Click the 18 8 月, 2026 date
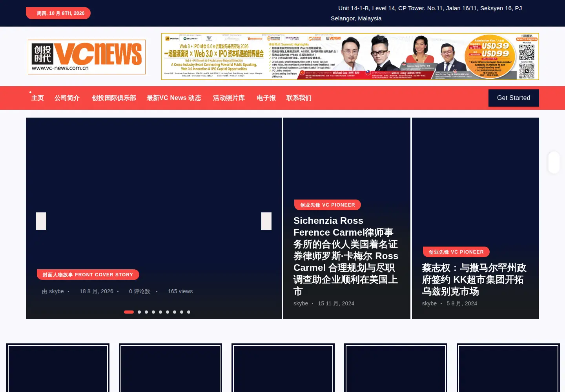The width and height of the screenshot is (565, 392). tap(97, 291)
